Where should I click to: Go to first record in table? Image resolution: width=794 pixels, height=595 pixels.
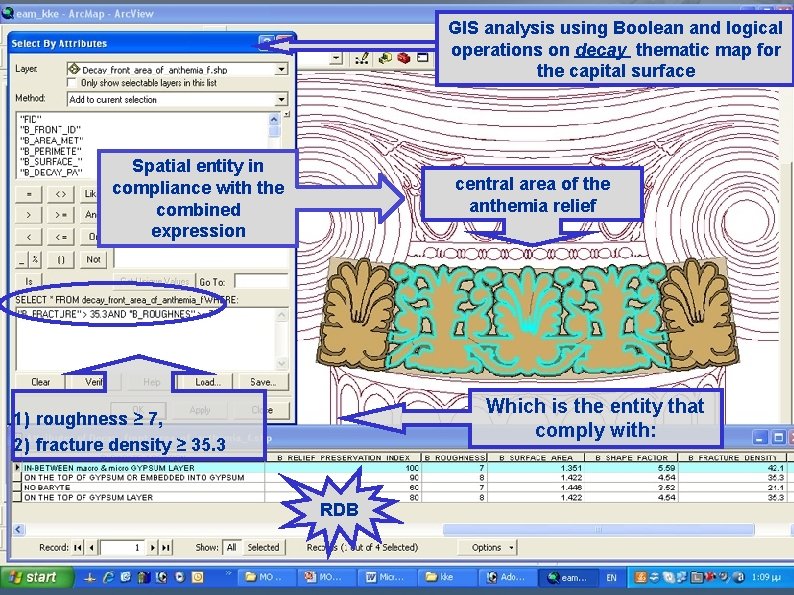click(x=77, y=547)
